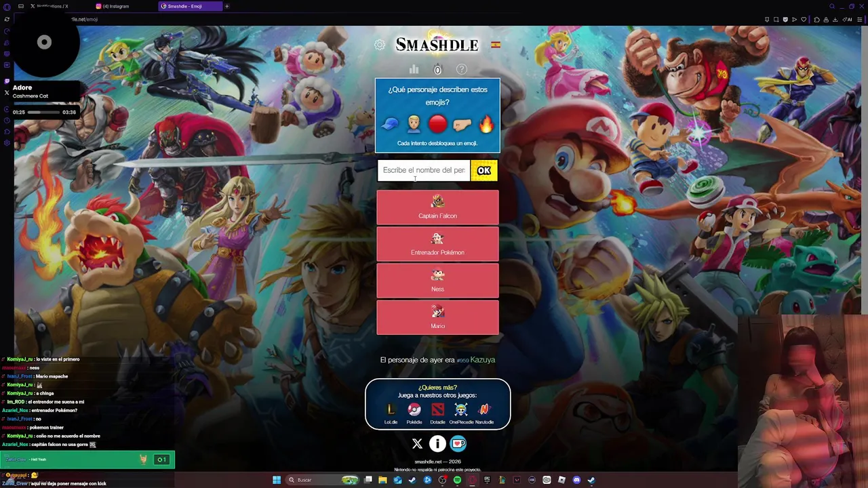
Task: Open X from browser sidebar
Action: click(x=7, y=93)
